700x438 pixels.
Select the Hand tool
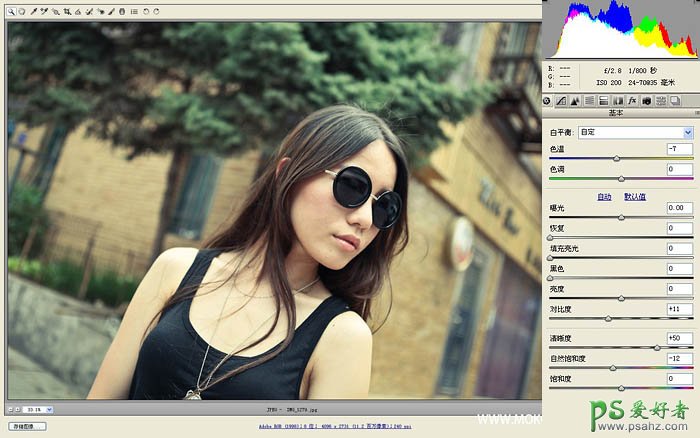click(20, 11)
